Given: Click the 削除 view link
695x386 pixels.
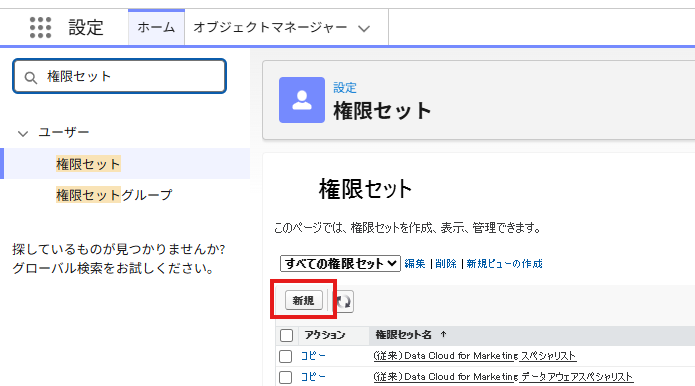Looking at the screenshot, I should pyautogui.click(x=445, y=264).
